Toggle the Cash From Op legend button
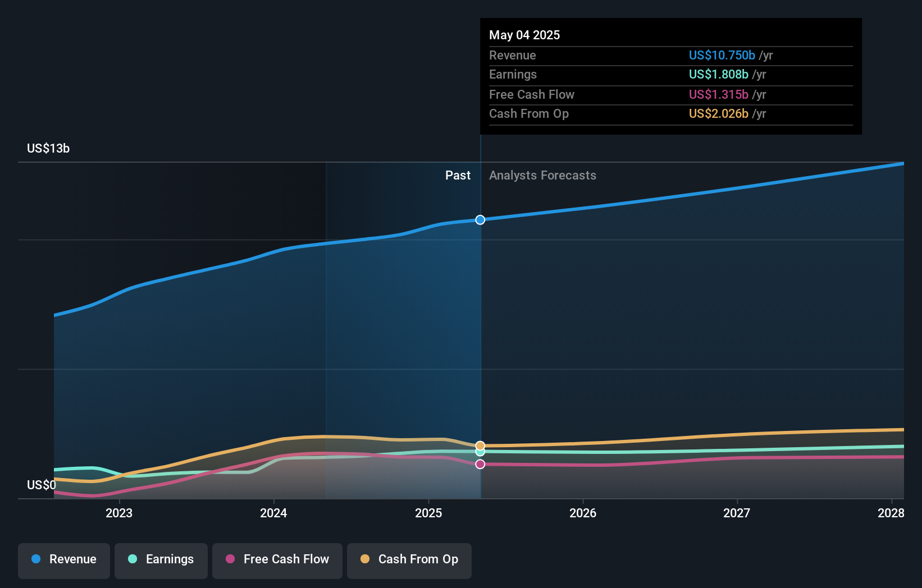The width and height of the screenshot is (922, 588). [409, 561]
